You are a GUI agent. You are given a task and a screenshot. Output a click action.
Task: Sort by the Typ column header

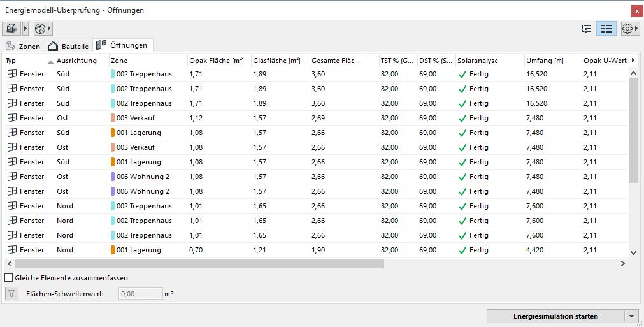(25, 61)
